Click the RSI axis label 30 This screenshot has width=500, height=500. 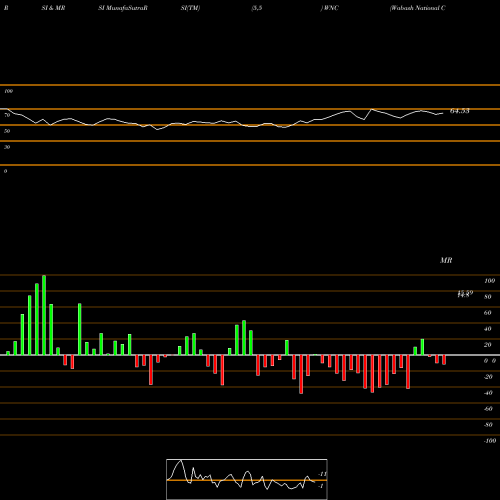tap(7, 147)
